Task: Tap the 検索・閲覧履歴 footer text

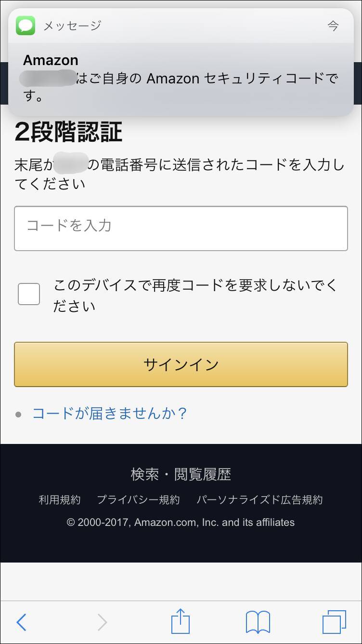Action: [181, 474]
